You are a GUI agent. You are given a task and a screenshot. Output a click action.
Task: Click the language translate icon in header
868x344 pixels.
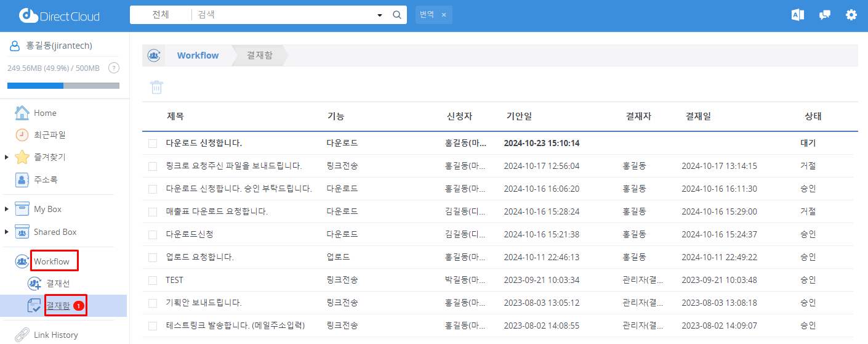point(798,15)
